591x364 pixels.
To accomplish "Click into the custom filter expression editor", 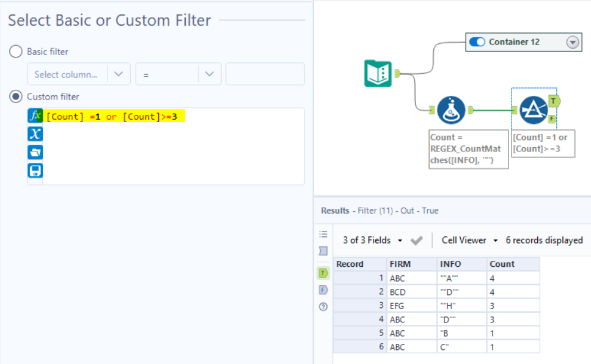I will (x=174, y=147).
